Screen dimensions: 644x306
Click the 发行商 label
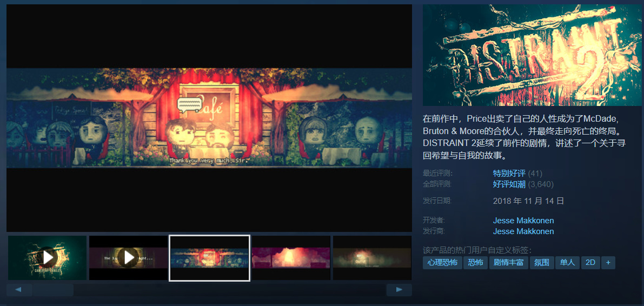pos(434,231)
